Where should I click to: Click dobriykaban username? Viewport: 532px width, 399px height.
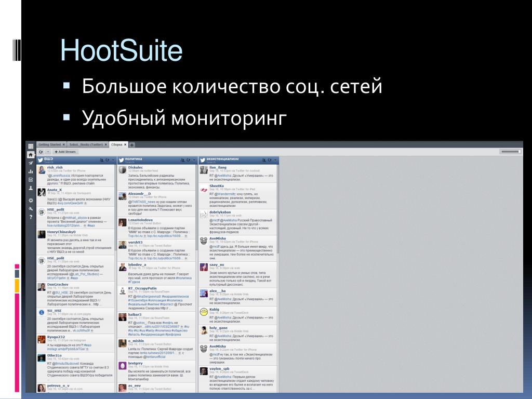click(220, 212)
